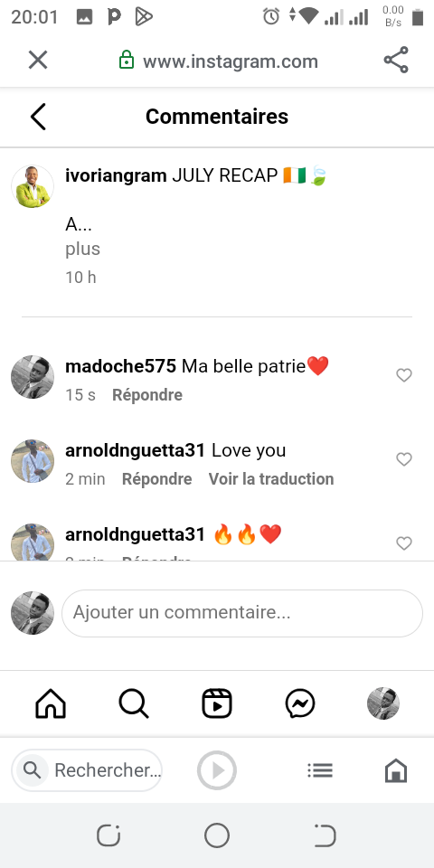Open the Instagram search magnifier
The image size is (434, 868).
coord(134,704)
